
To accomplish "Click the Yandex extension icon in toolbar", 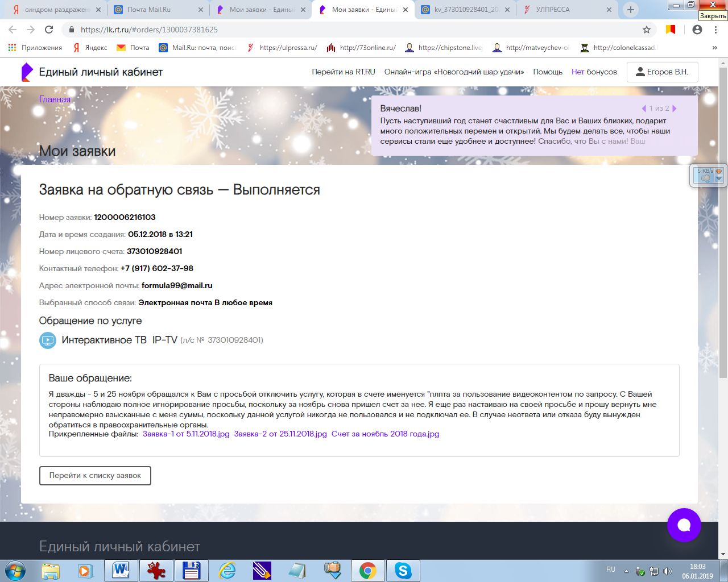I will pos(671,30).
